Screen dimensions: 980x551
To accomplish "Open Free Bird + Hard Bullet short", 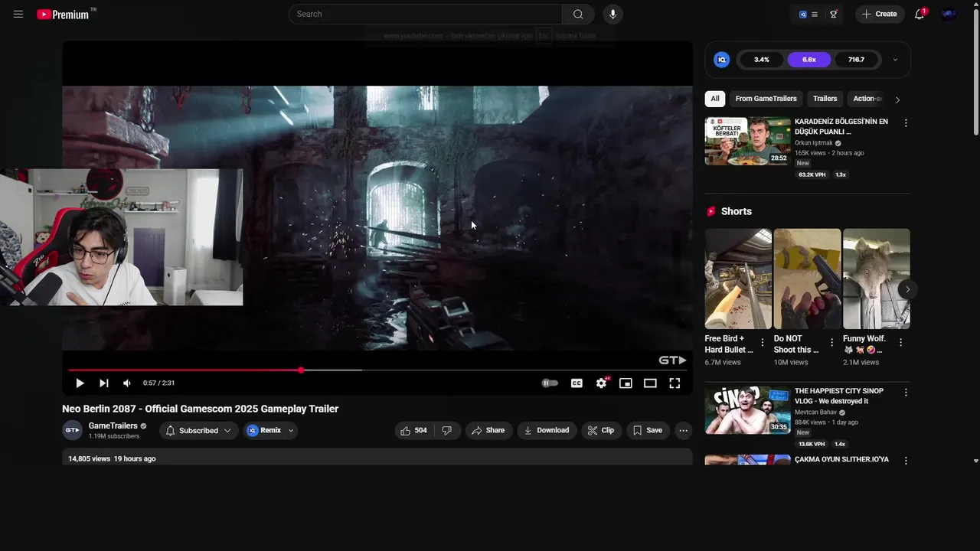I will pyautogui.click(x=738, y=279).
